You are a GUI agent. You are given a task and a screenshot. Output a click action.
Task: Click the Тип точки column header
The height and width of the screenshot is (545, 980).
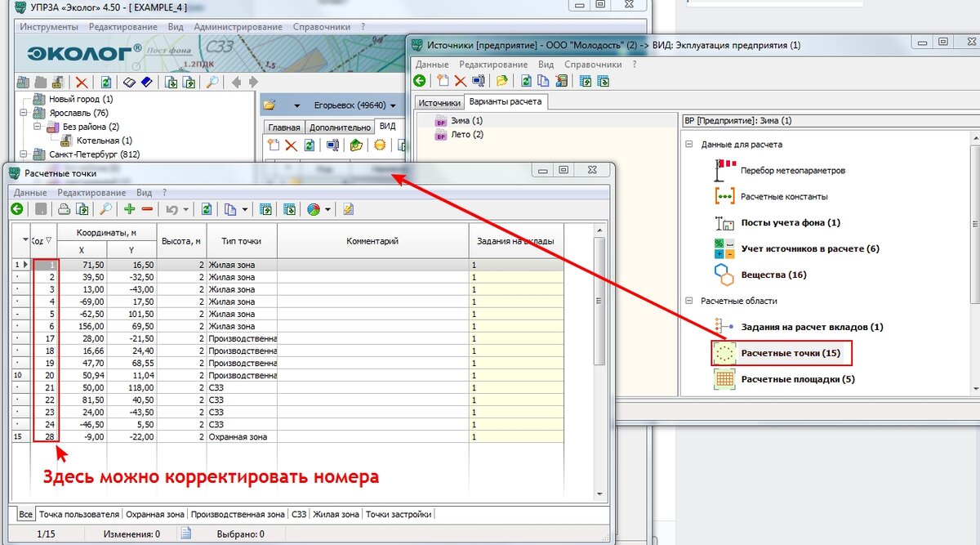pos(241,240)
